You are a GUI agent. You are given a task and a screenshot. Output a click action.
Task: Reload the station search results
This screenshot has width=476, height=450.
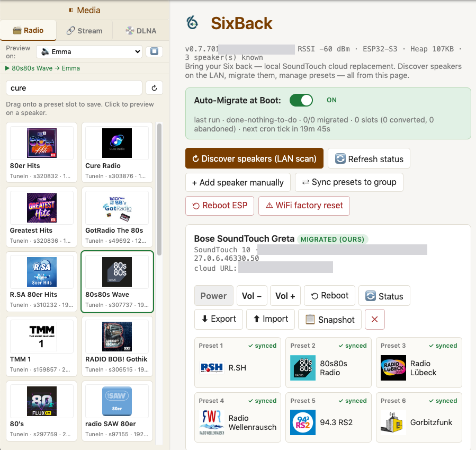[x=154, y=88]
